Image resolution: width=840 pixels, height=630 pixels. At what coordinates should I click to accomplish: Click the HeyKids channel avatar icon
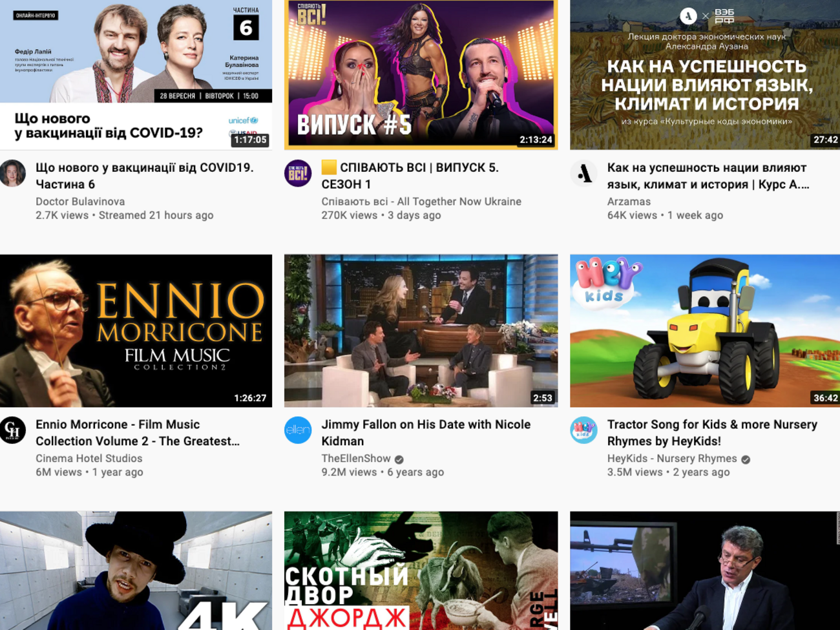[x=583, y=430]
